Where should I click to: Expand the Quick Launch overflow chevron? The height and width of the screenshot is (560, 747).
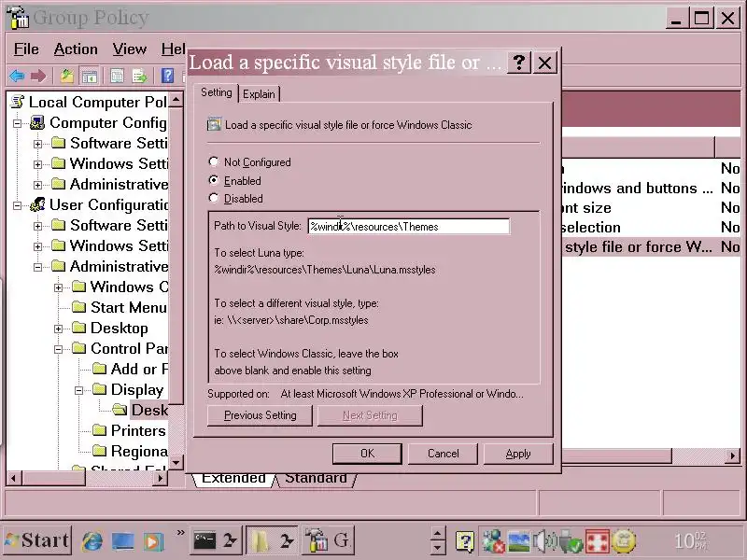[180, 533]
